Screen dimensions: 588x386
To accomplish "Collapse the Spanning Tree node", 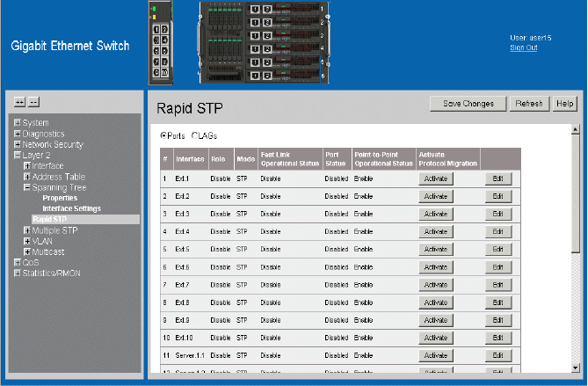I will click(27, 187).
